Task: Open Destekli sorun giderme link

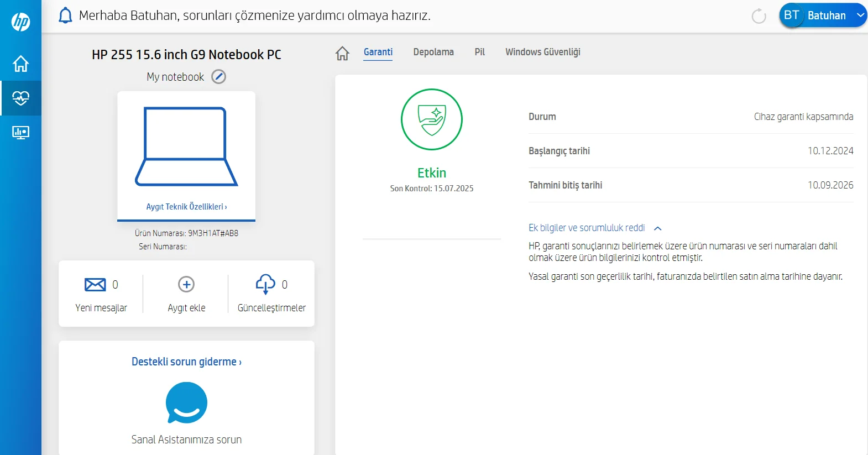Action: (x=186, y=362)
